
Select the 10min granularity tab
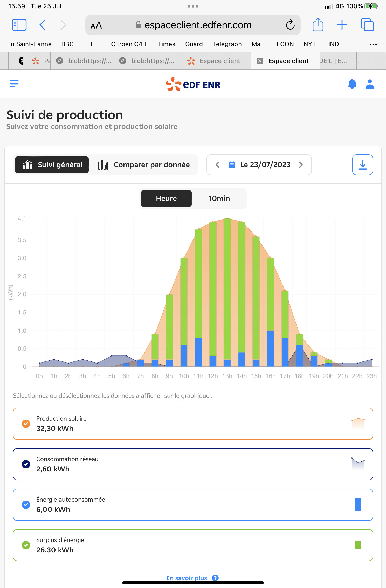[219, 199]
